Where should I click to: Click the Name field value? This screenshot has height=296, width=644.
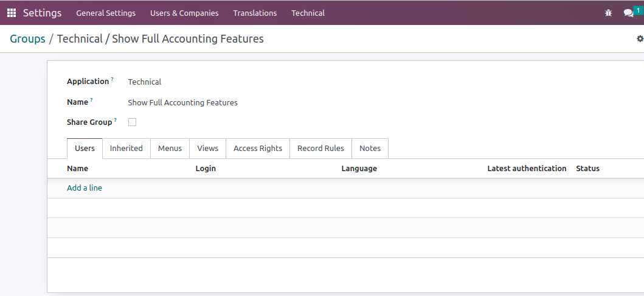tap(182, 102)
